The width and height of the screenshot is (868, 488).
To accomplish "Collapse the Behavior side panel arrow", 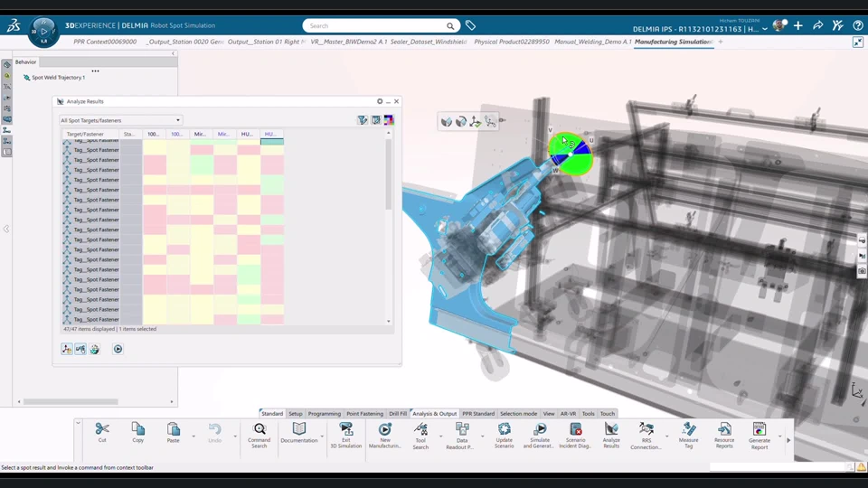I will coord(174,53).
